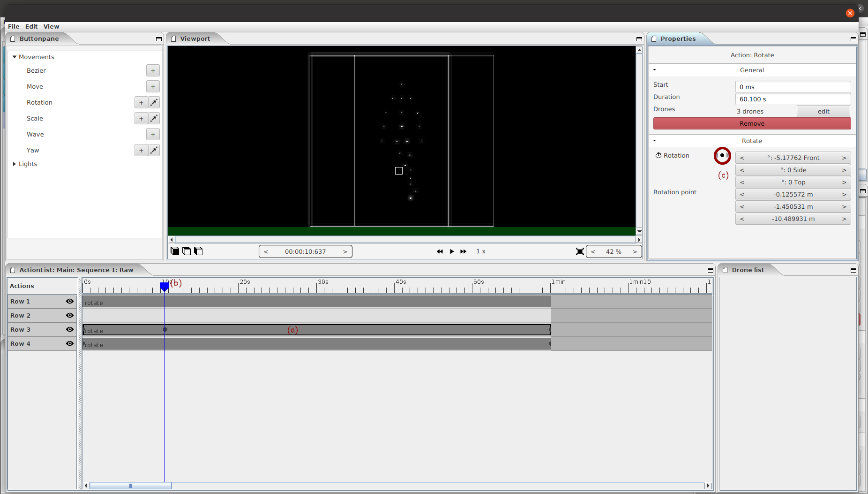Select the rotate block in Row 1
The height and width of the screenshot is (494, 868).
[x=317, y=301]
